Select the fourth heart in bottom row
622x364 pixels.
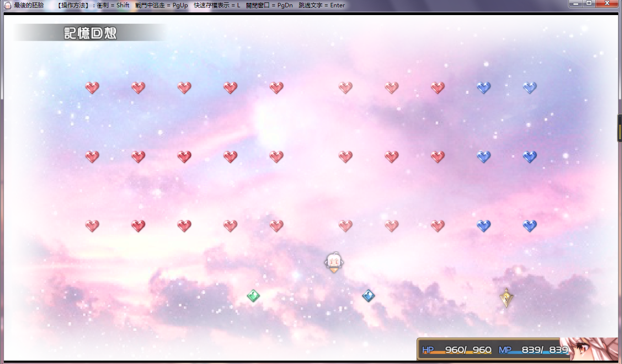pyautogui.click(x=230, y=225)
